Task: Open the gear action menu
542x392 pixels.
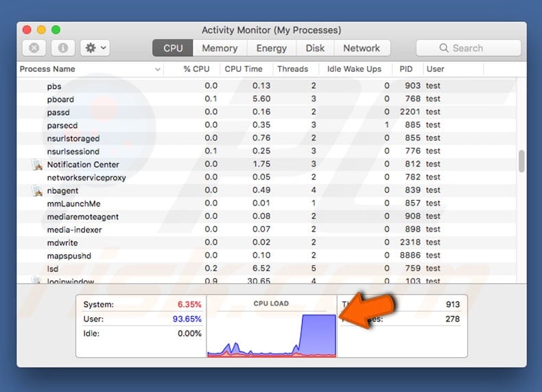Action: coord(95,48)
